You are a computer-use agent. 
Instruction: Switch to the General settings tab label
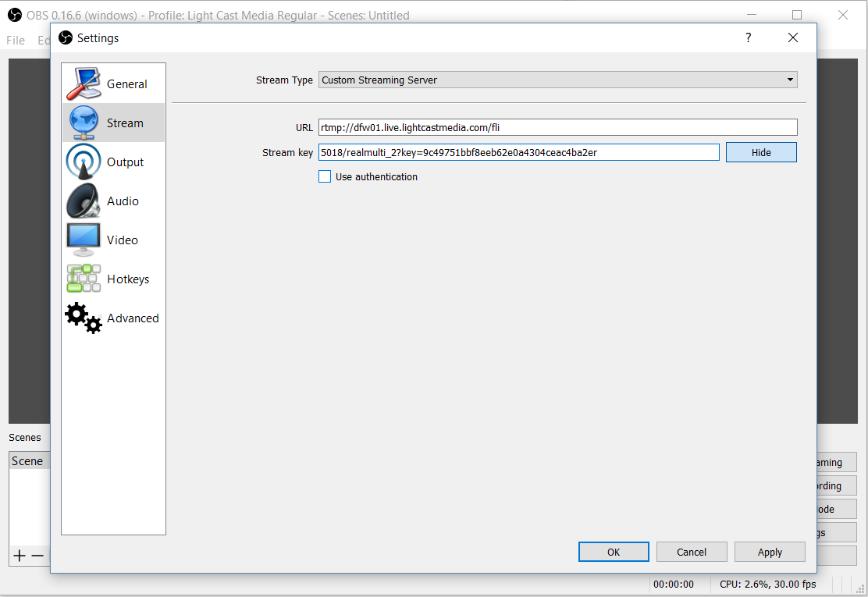click(126, 84)
